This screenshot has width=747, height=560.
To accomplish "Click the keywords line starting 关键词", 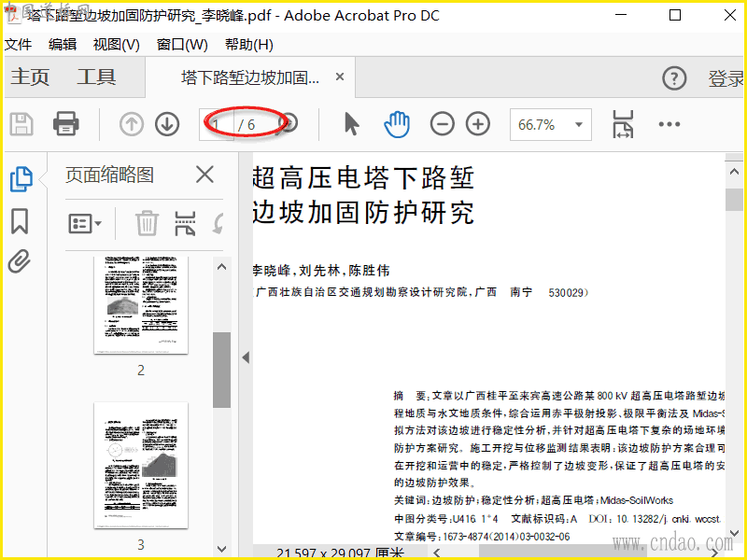I will pos(533,500).
